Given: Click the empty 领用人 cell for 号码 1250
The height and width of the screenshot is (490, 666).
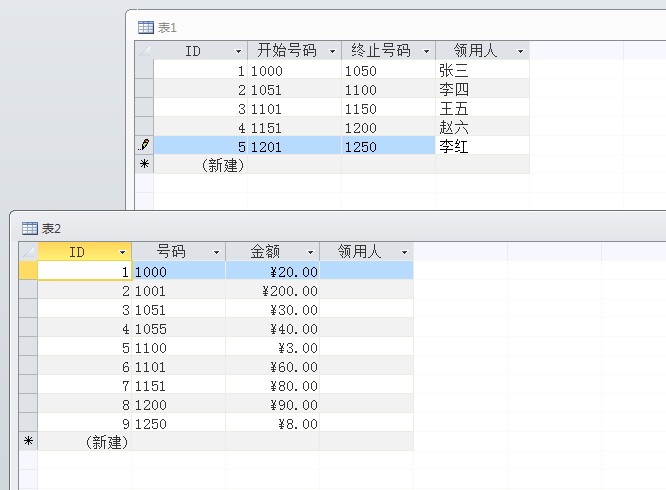Looking at the screenshot, I should pos(366,423).
